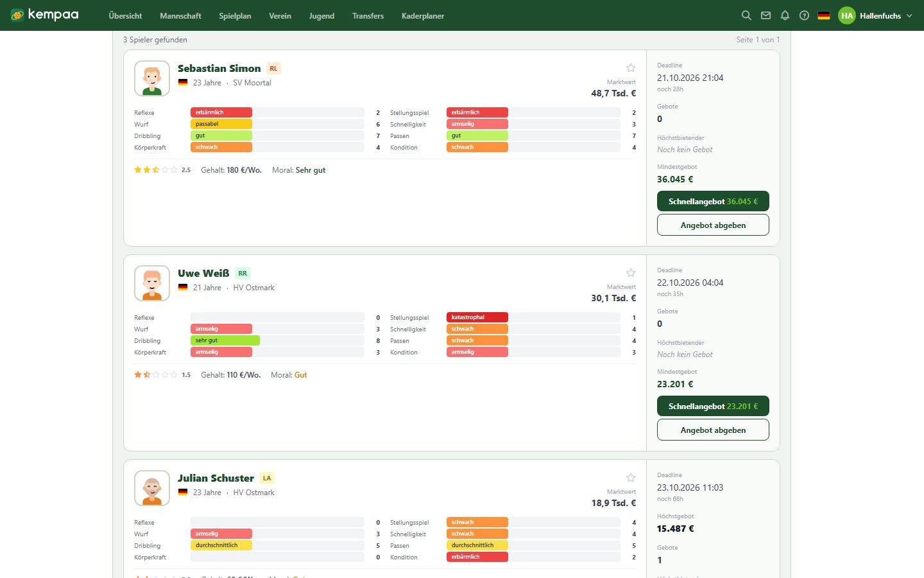This screenshot has height=578, width=924.
Task: Click HV Ostmark under Uwe Weiß
Action: pyautogui.click(x=253, y=288)
